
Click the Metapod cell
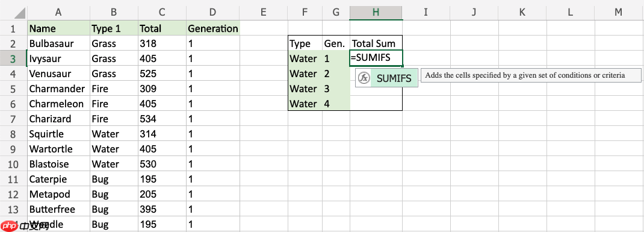point(58,194)
